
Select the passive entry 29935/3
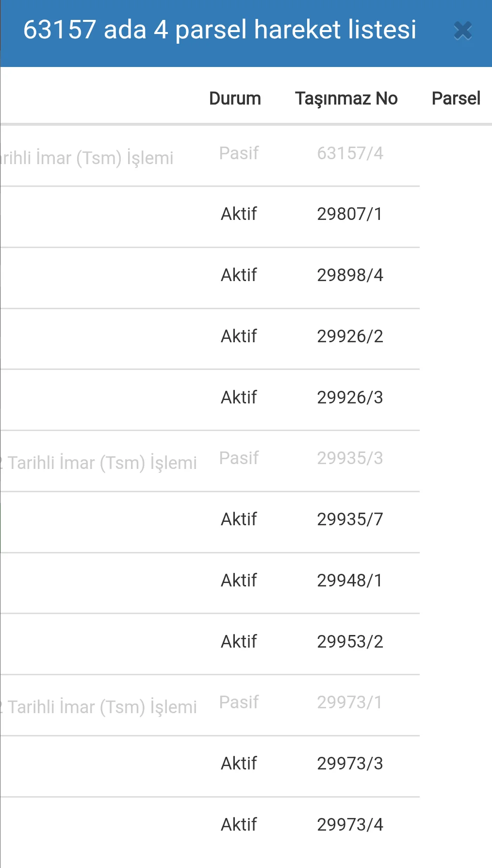(x=350, y=458)
